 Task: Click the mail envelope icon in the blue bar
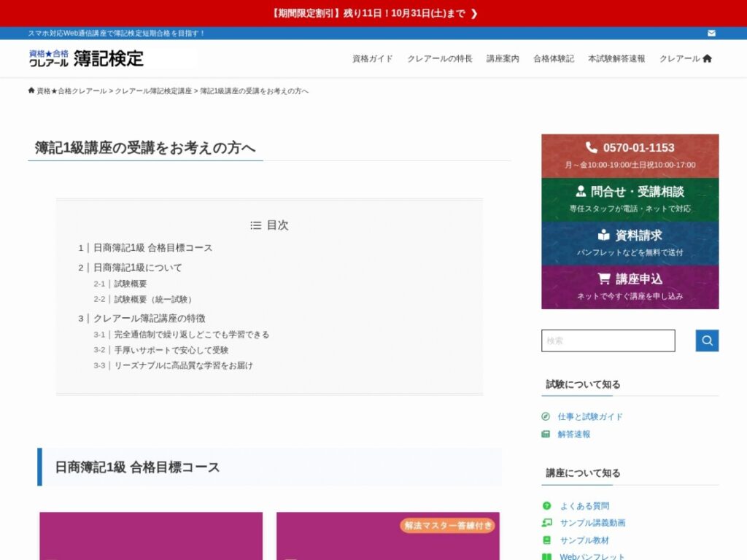tap(711, 34)
